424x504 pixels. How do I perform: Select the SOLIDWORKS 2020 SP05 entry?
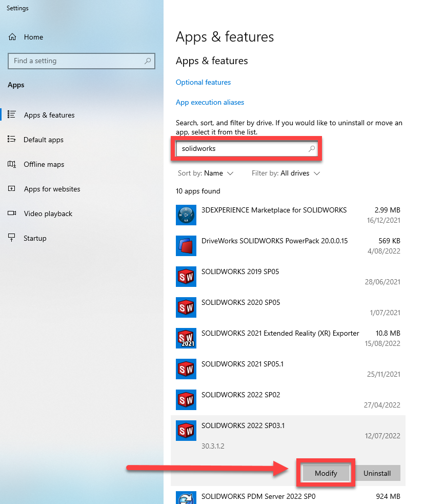click(x=288, y=307)
